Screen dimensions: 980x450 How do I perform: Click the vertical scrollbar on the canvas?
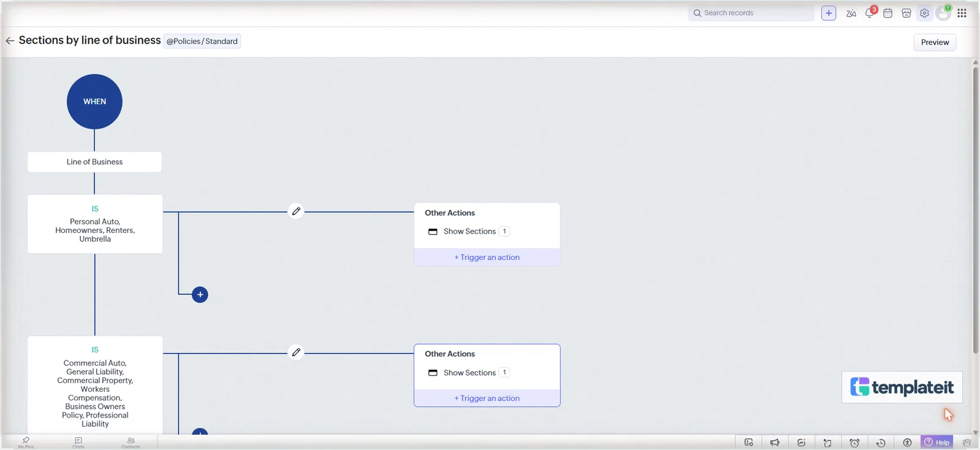975,210
